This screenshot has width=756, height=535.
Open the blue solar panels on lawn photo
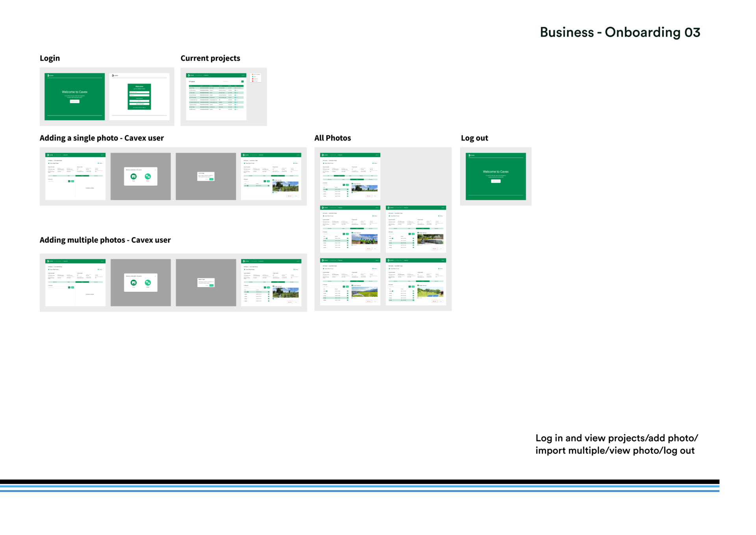(x=430, y=292)
